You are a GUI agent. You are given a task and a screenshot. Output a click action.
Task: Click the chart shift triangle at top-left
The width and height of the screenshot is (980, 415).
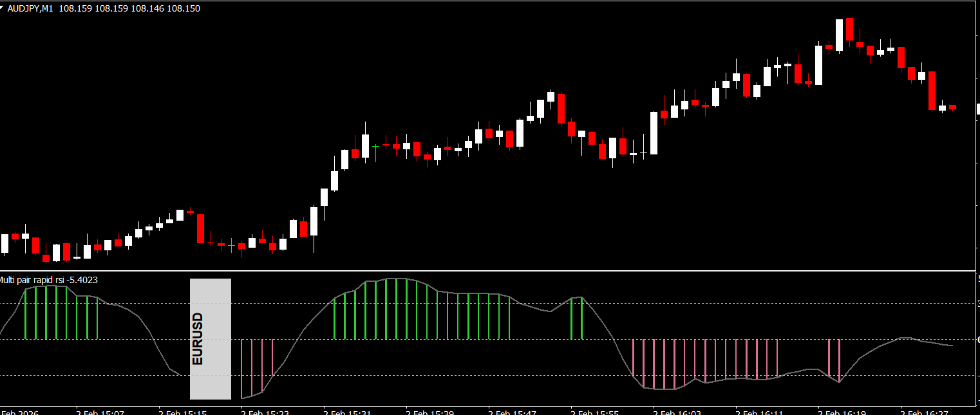pos(3,8)
